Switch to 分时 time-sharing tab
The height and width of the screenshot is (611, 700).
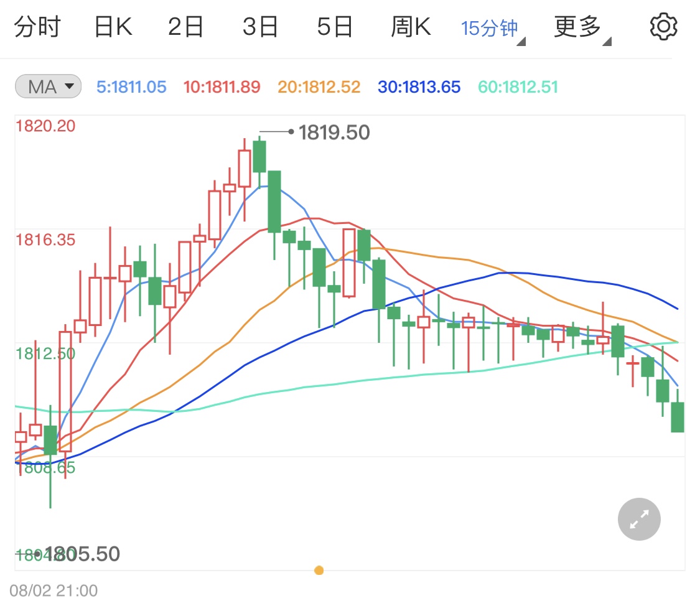(x=37, y=27)
